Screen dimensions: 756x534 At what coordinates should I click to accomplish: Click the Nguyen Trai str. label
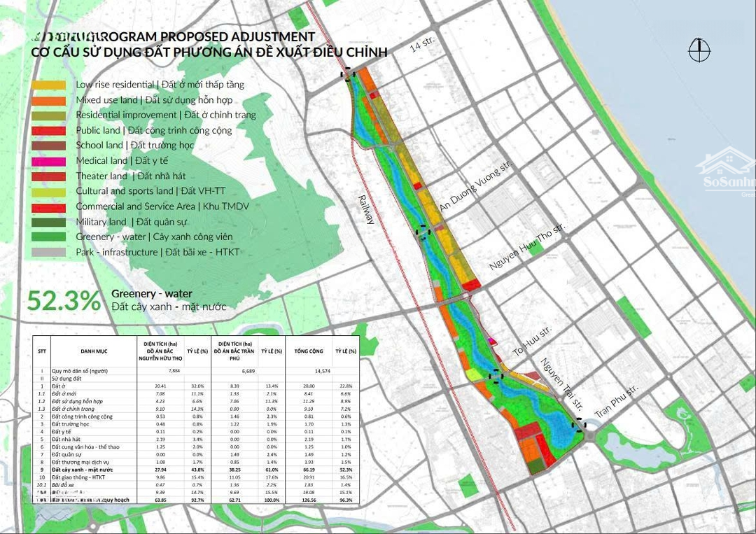click(561, 384)
